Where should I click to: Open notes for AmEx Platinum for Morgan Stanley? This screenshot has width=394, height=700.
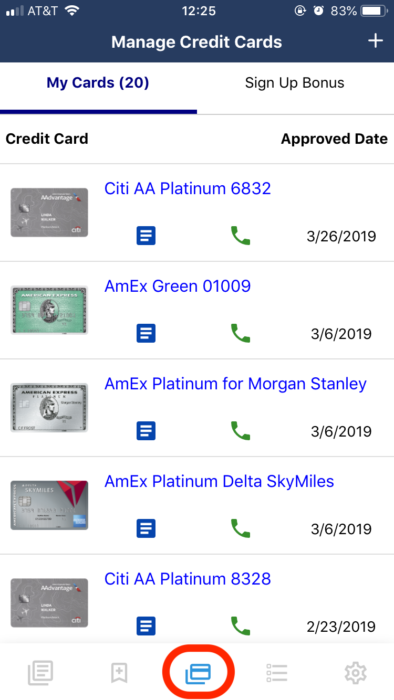tap(146, 431)
